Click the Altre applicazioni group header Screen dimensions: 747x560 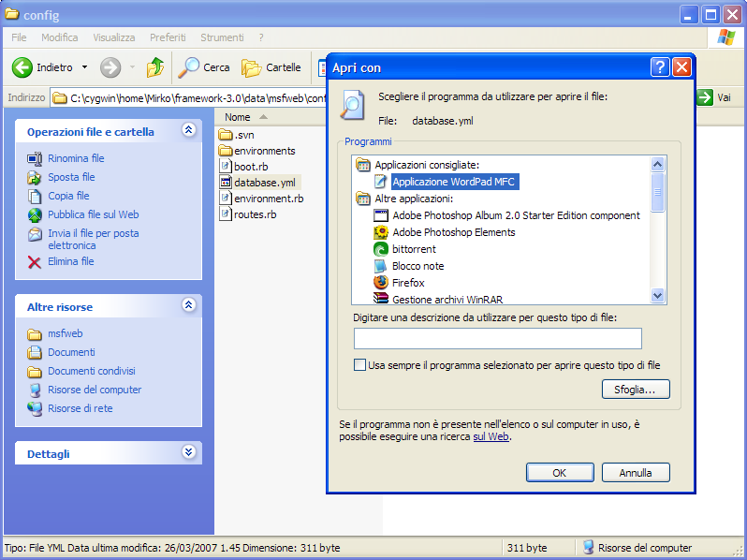click(414, 199)
